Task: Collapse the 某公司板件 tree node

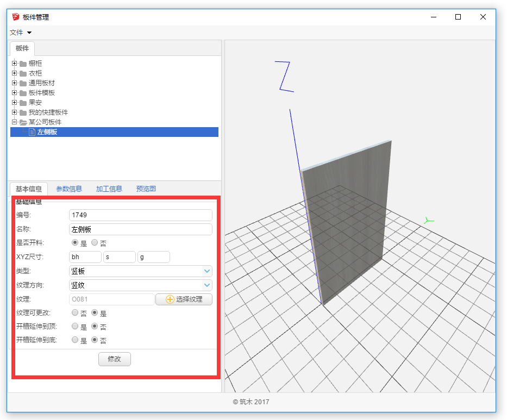Action: coord(14,122)
